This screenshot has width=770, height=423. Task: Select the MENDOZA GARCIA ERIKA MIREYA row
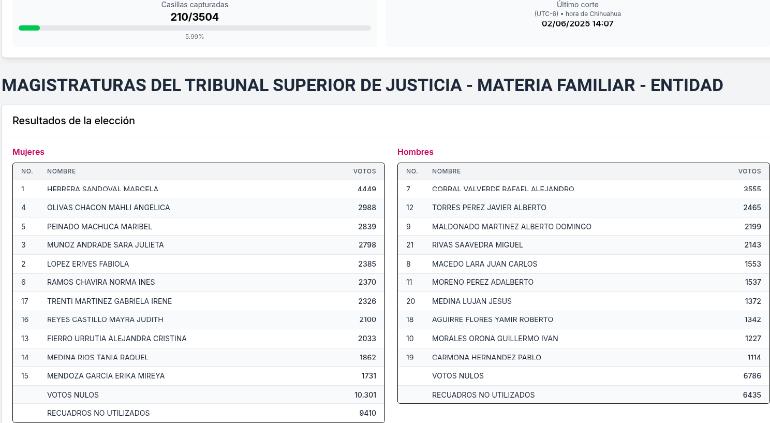(x=198, y=376)
